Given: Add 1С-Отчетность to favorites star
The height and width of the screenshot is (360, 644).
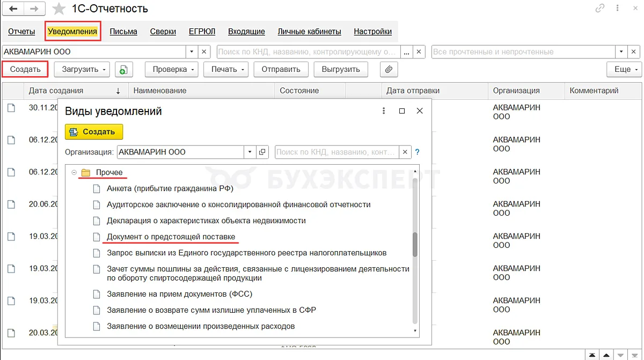Looking at the screenshot, I should click(59, 9).
